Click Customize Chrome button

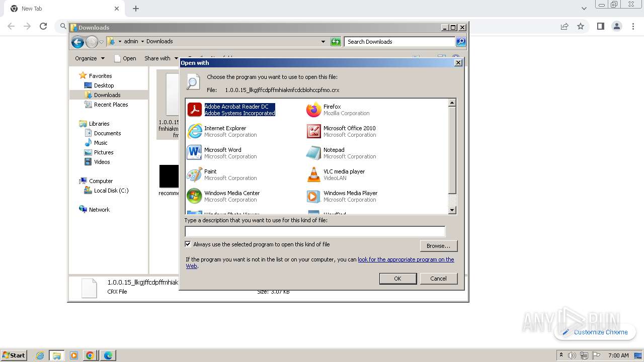(x=595, y=332)
